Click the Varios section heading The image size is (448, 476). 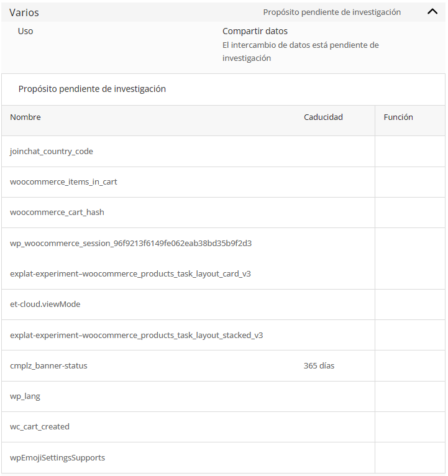[24, 12]
